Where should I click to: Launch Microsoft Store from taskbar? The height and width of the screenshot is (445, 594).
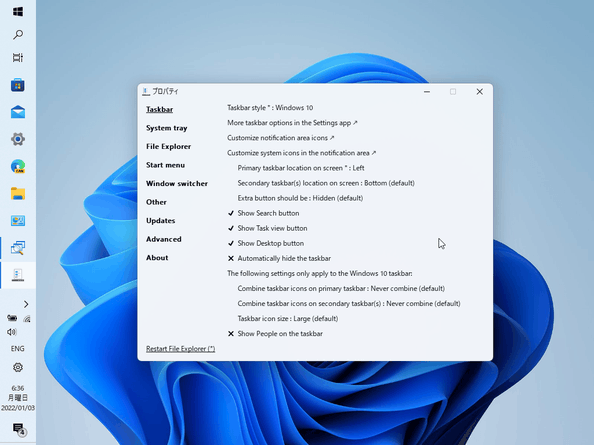coord(18,85)
